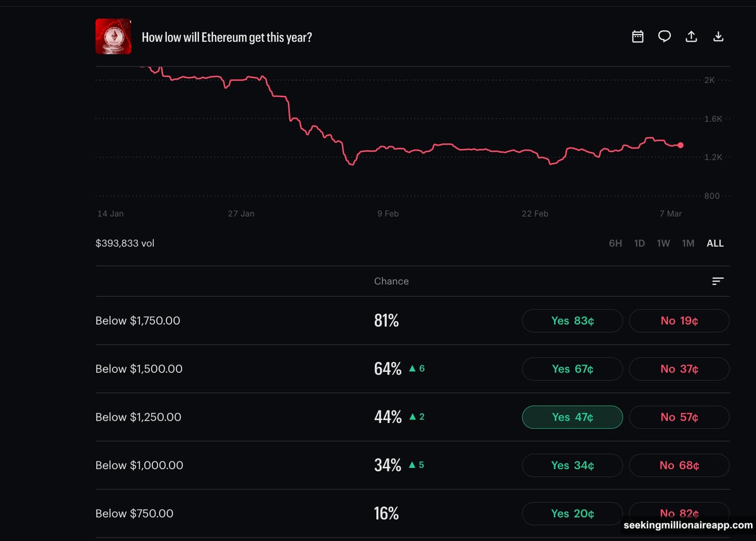Open the market calendar icon
This screenshot has height=541, width=756.
pos(638,37)
